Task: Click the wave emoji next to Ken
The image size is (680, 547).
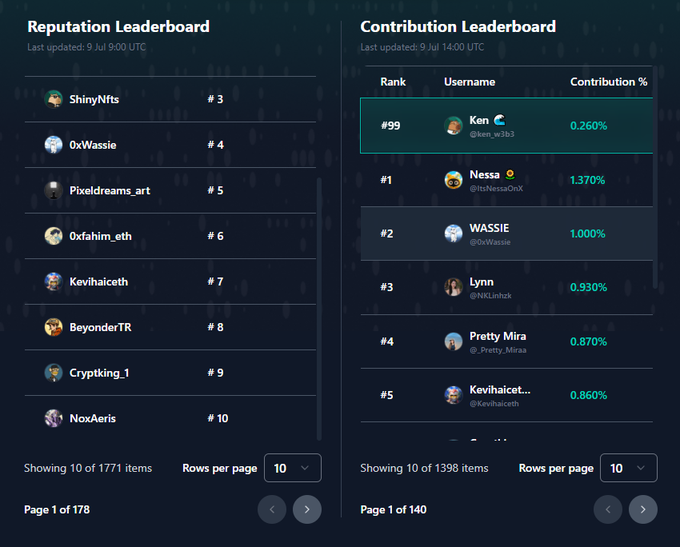Action: point(500,120)
